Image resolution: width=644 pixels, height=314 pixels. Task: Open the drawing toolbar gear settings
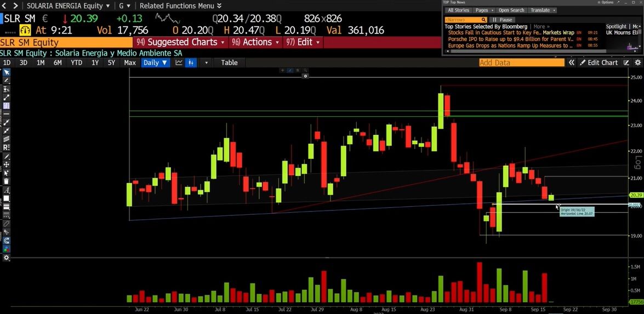click(x=7, y=258)
